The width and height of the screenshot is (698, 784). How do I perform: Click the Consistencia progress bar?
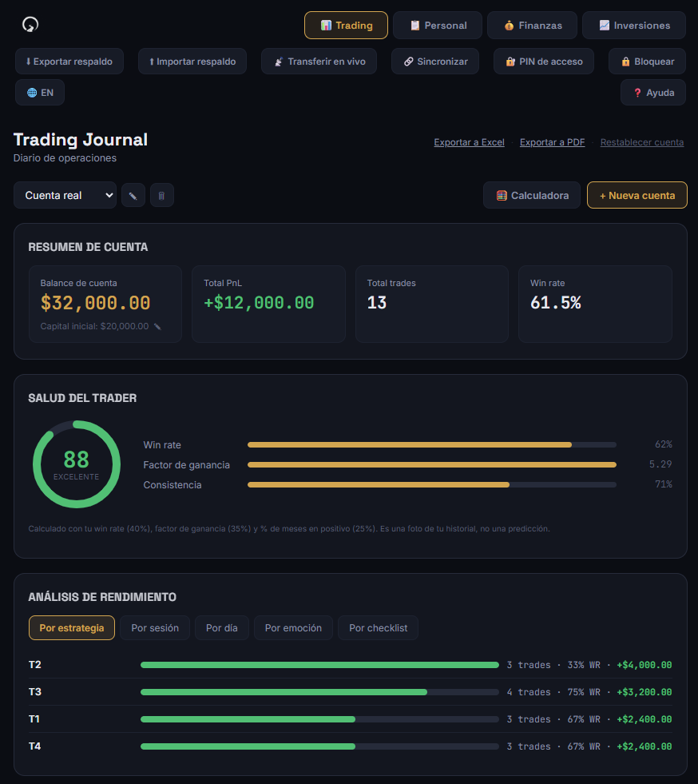point(432,484)
